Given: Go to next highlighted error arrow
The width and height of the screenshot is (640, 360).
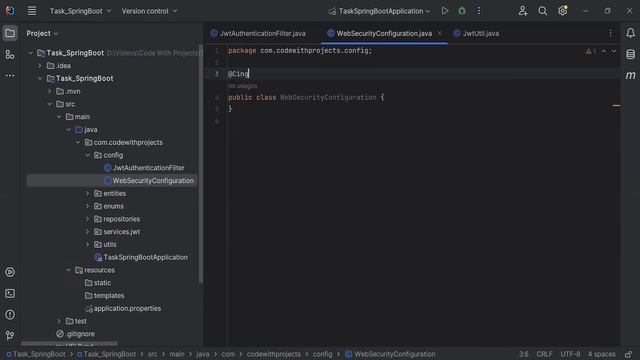Looking at the screenshot, I should click(614, 51).
